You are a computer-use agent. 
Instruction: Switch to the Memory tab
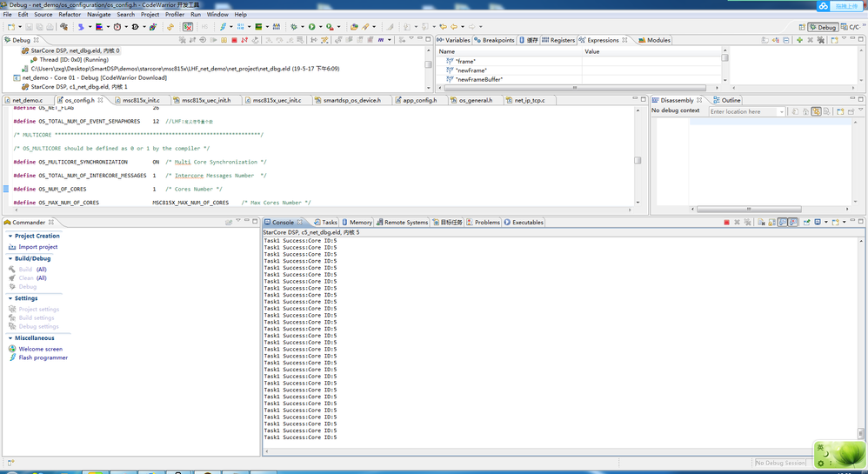[x=357, y=222]
